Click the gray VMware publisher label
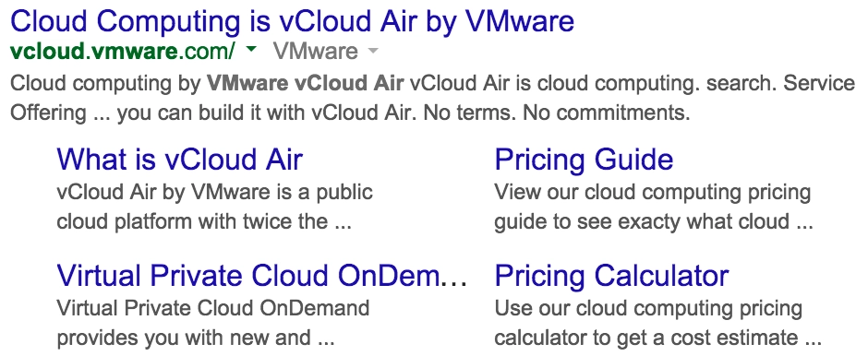Viewport: 868px width, 356px height. tap(316, 52)
